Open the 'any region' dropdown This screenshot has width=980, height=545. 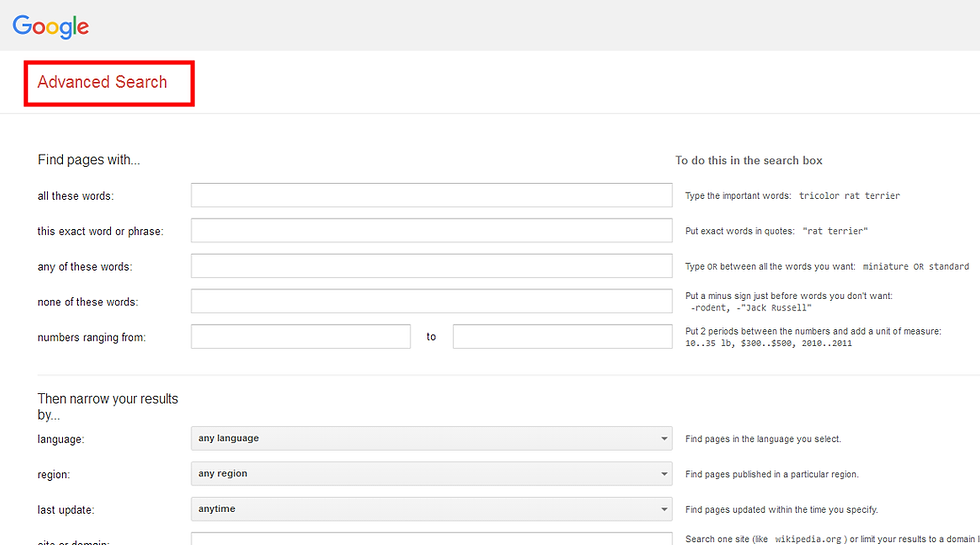432,474
